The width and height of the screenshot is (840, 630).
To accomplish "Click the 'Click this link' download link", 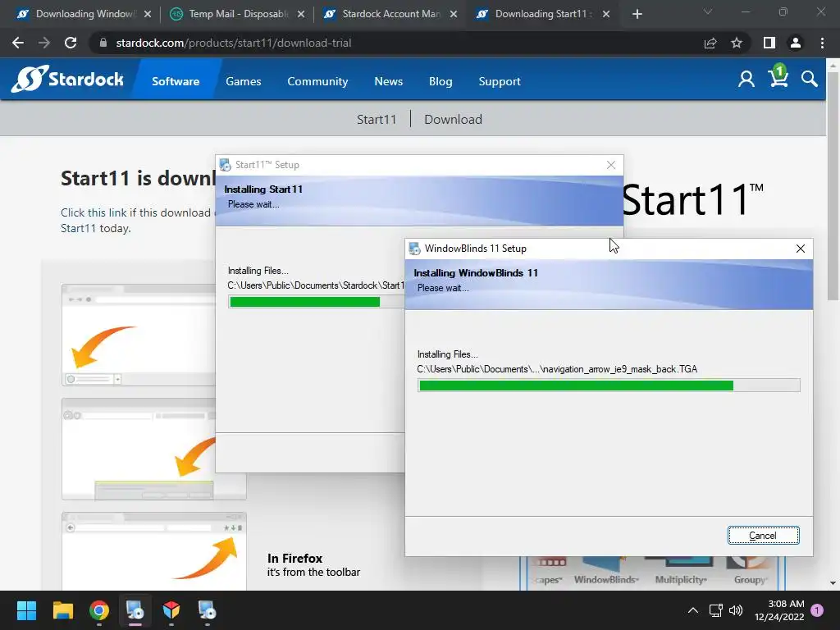I will (94, 212).
